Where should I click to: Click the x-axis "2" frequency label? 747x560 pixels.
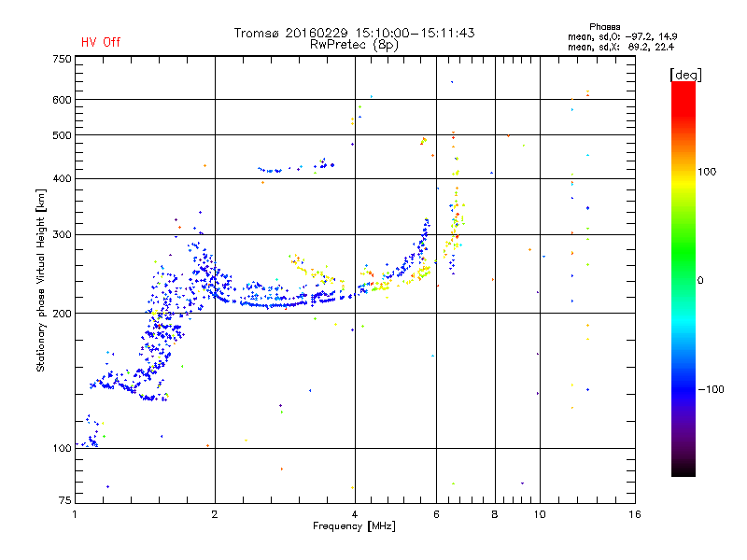pos(215,514)
